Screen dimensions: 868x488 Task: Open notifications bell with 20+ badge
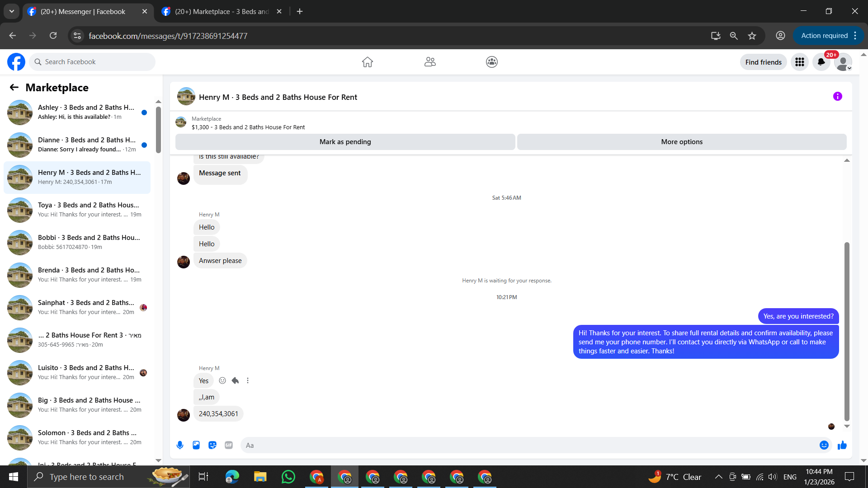click(x=821, y=62)
